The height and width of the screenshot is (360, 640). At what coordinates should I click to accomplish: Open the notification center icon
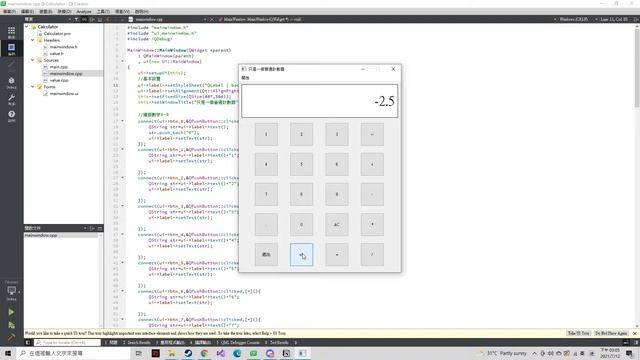coord(629,353)
